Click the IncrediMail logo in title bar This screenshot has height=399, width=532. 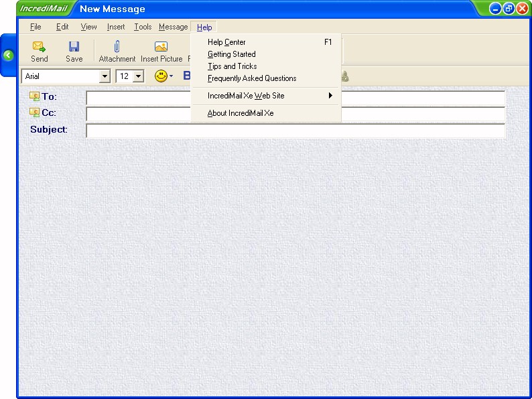pos(44,9)
